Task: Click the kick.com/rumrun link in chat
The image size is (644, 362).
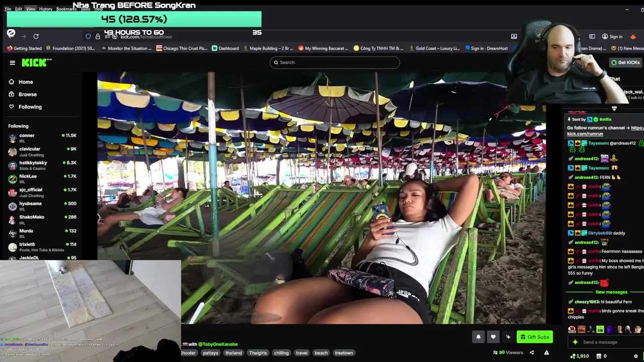Action: pos(585,134)
